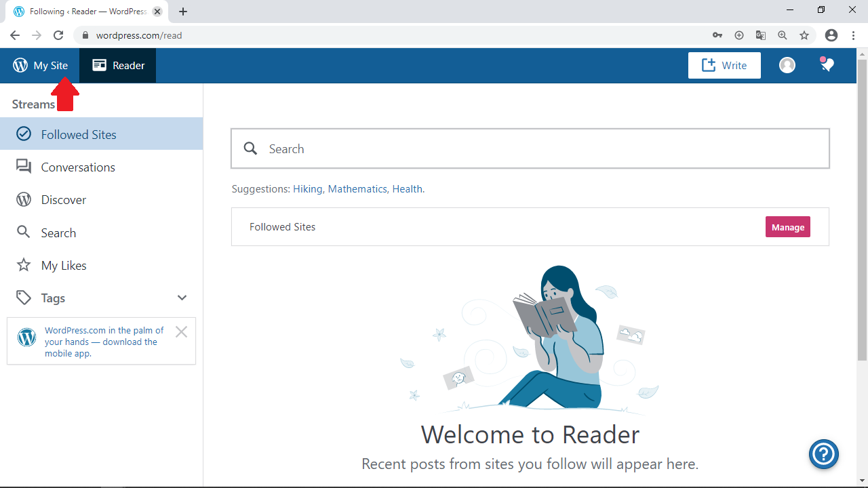
Task: Click the Write new post button
Action: pos(724,66)
